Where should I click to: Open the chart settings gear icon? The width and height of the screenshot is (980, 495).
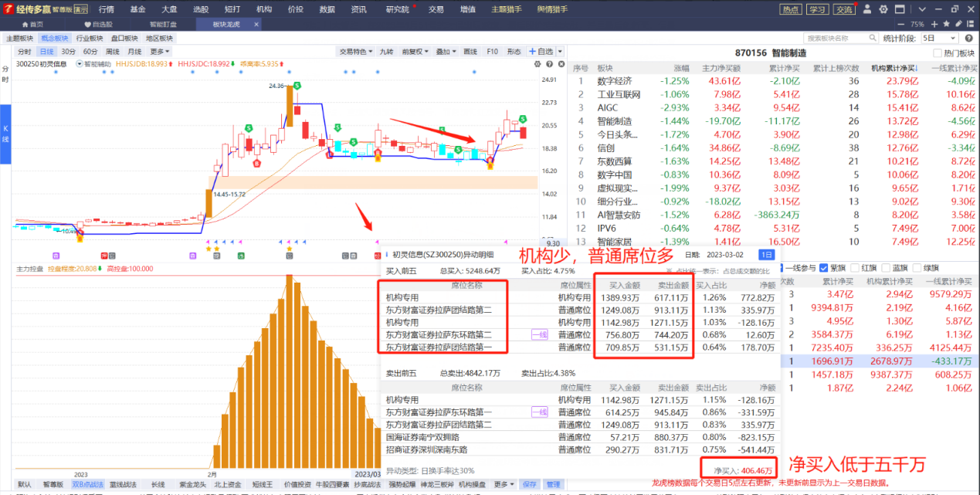pos(539,64)
